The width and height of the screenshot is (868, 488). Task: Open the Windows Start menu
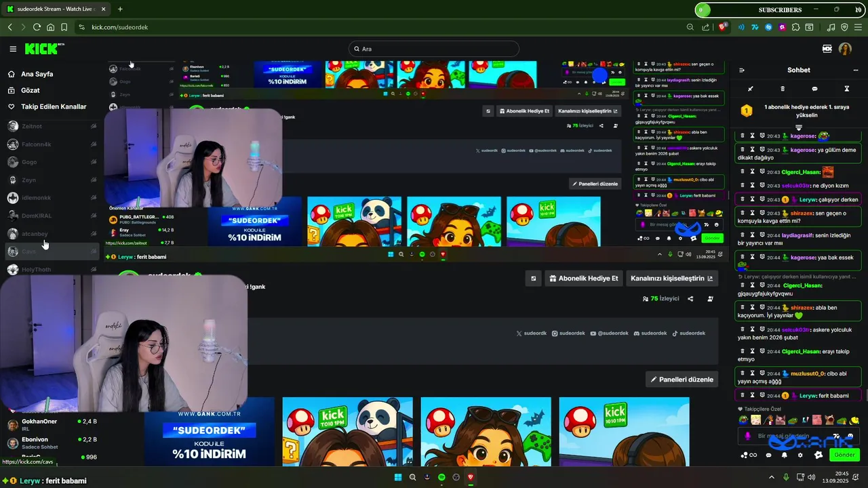[x=398, y=477]
